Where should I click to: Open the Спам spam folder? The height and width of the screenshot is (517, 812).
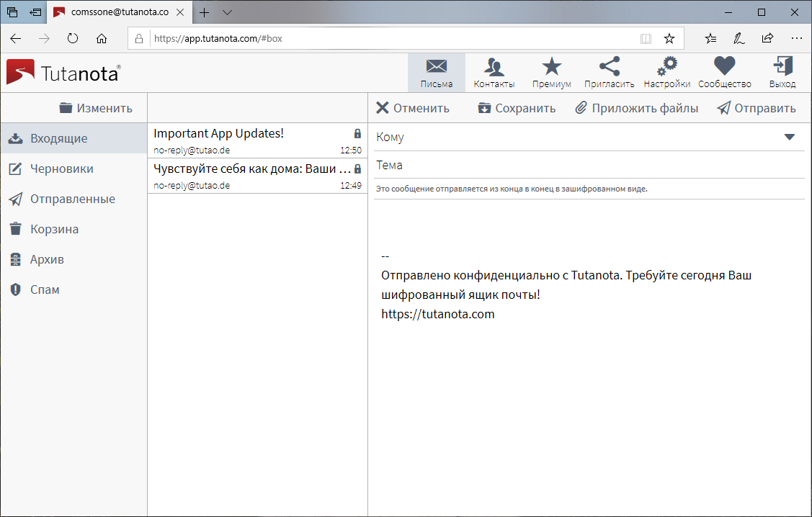tap(73, 289)
